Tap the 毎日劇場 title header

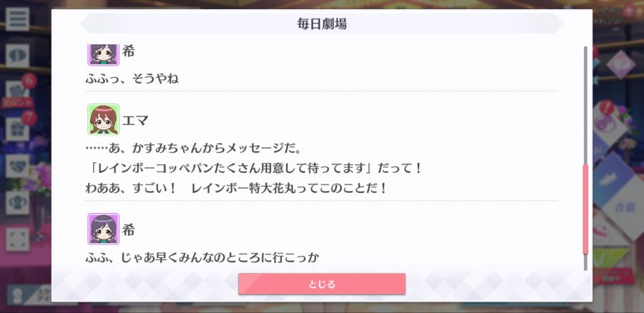(x=321, y=24)
